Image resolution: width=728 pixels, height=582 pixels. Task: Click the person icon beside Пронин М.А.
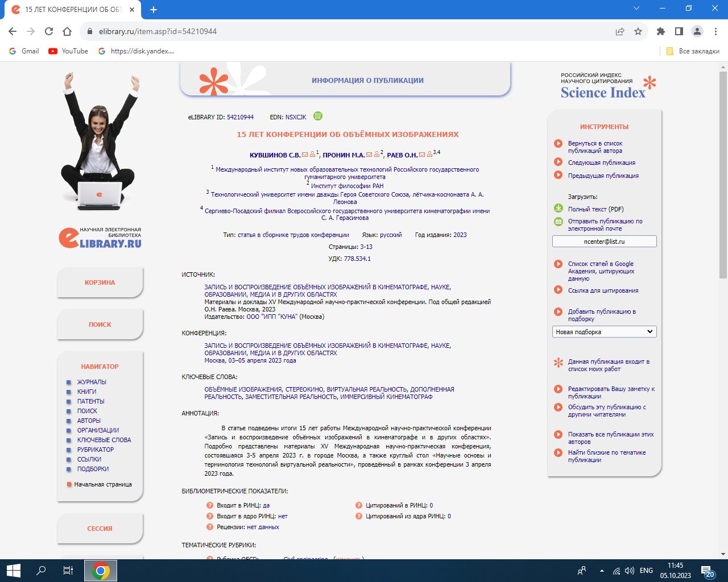377,155
